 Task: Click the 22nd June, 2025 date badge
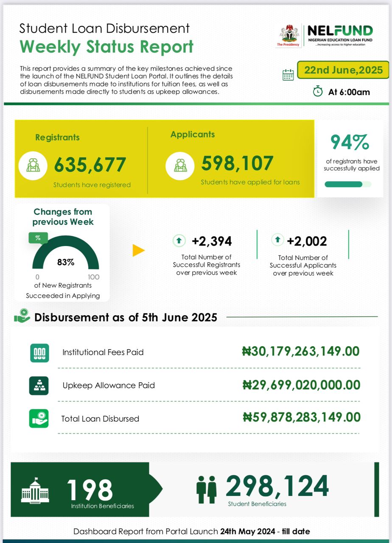[343, 70]
